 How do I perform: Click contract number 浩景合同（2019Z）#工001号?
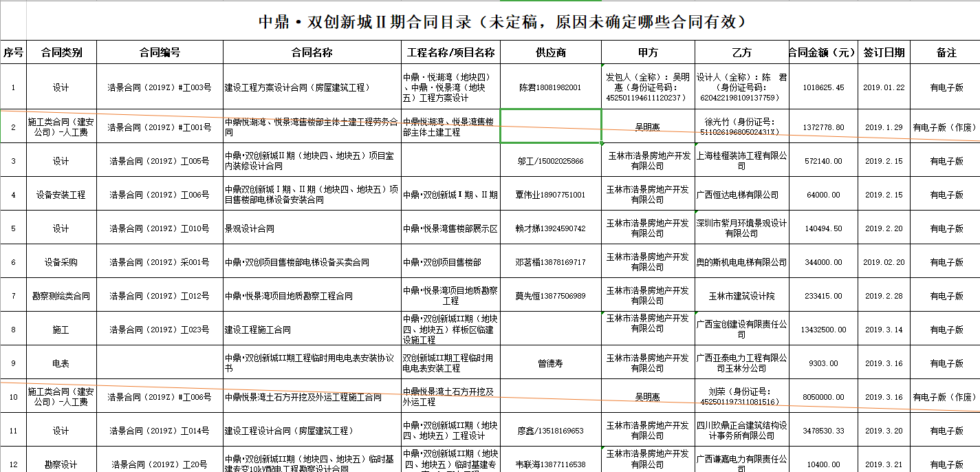pos(160,127)
